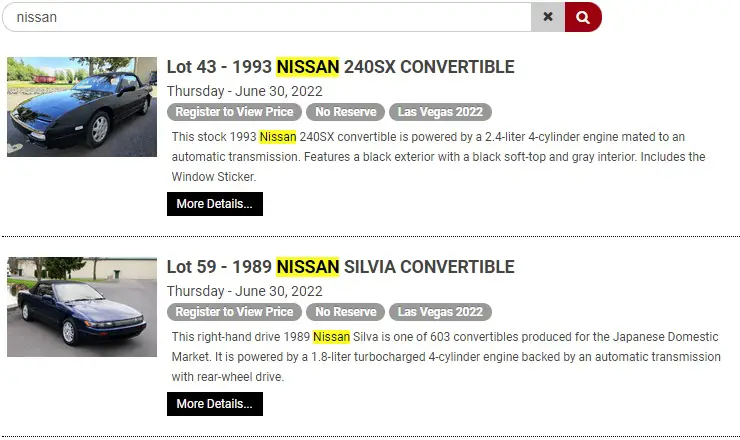Click the Las Vegas 2022 tag on Lot 59
740x440 pixels.
click(440, 312)
